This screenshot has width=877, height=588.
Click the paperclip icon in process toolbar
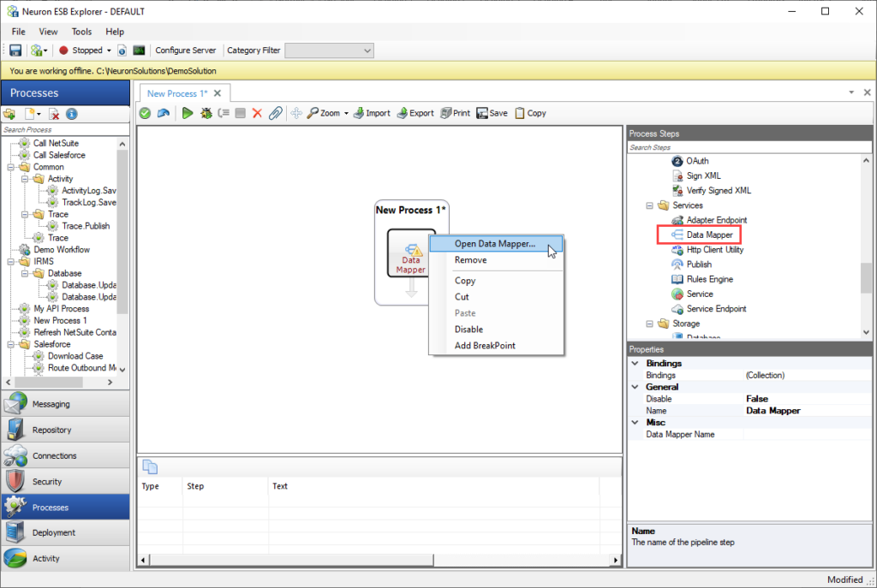tap(275, 113)
